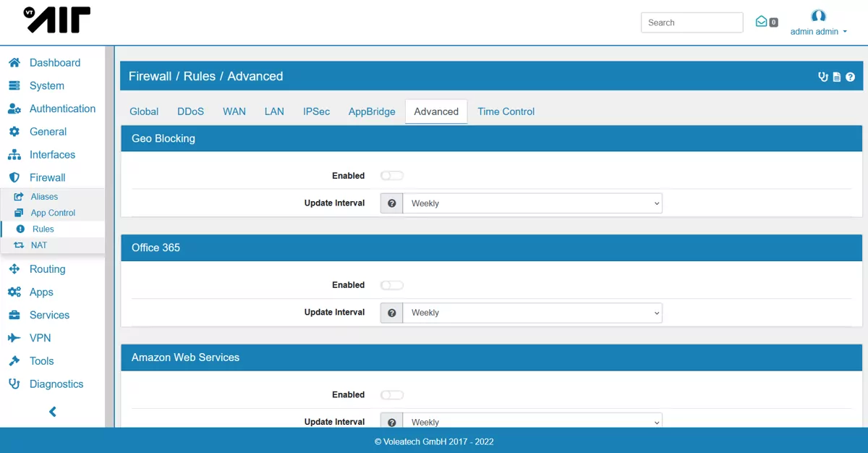Open the Office 365 Update Interval dropdown
Image resolution: width=868 pixels, height=453 pixels.
(x=532, y=313)
